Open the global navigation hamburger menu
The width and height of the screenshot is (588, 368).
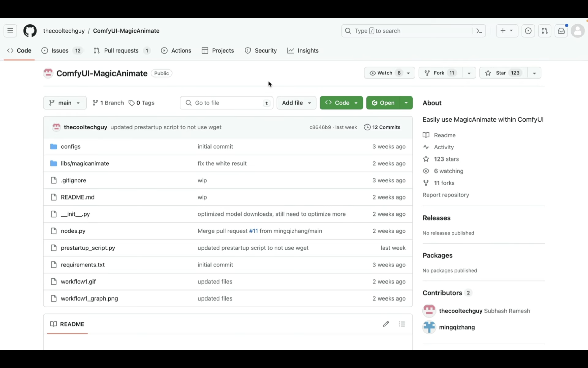(10, 31)
